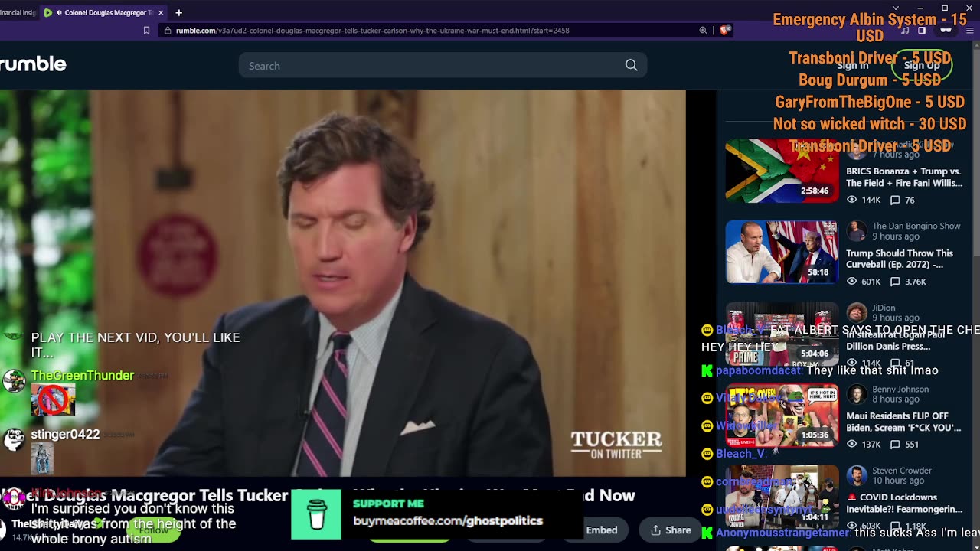
Task: Open Trump Should Throw This Curveball title
Action: pos(900,259)
